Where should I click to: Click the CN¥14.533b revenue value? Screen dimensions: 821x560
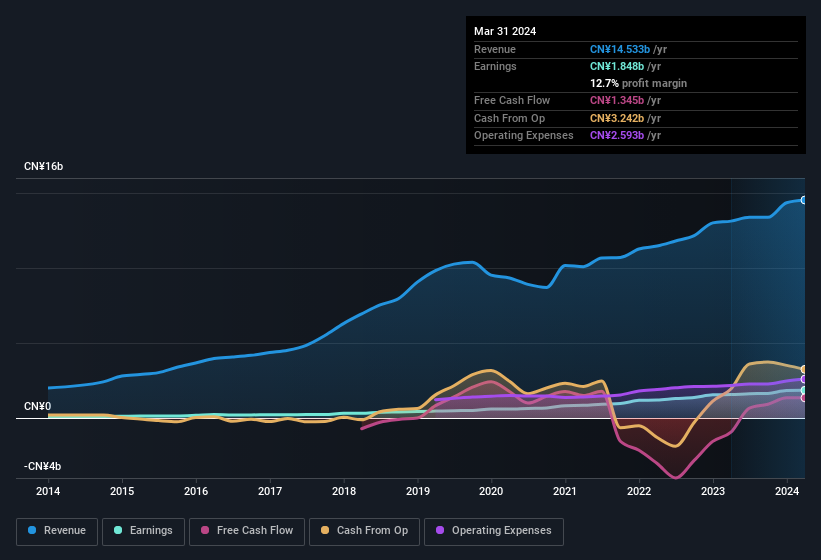[620, 49]
